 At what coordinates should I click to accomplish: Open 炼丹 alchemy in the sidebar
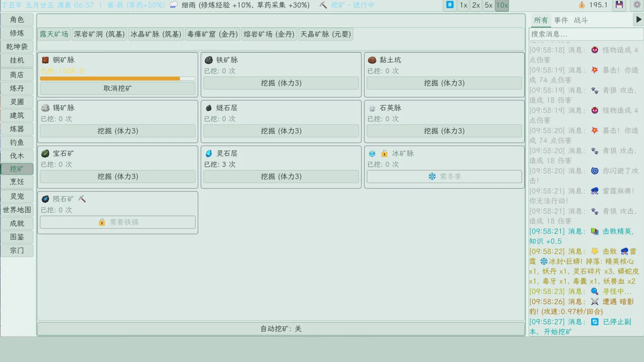point(17,88)
